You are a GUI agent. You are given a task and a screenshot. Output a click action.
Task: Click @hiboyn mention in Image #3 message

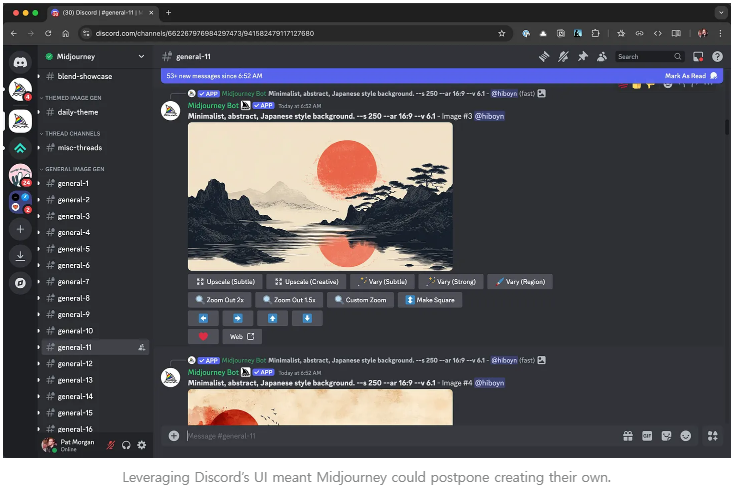(x=489, y=116)
